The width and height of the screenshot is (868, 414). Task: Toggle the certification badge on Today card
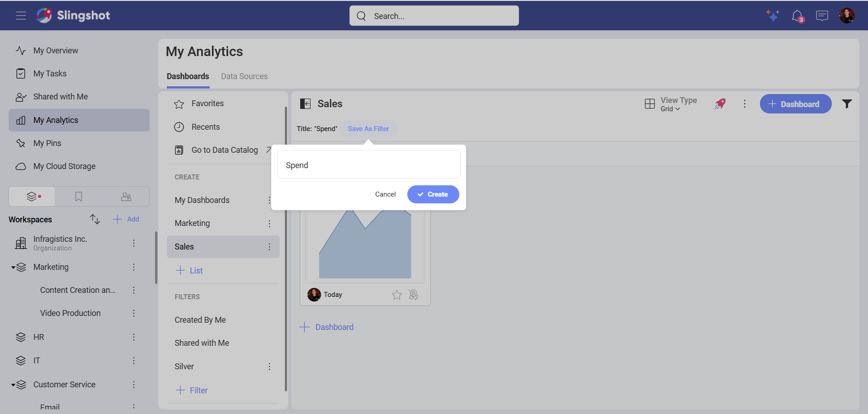(x=414, y=295)
